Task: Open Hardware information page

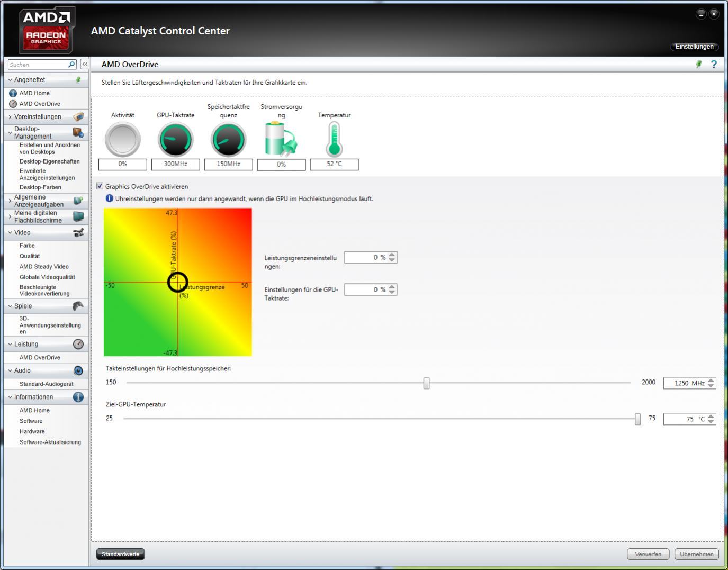Action: 32,432
